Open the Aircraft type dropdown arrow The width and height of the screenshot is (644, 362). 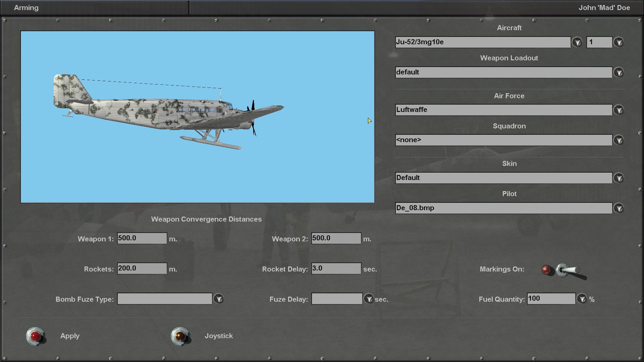[x=577, y=42]
